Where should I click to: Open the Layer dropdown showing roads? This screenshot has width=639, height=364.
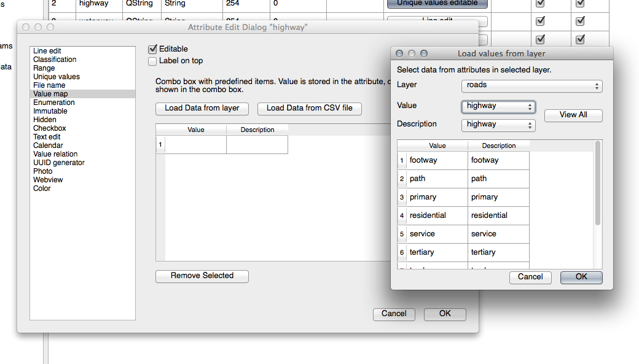pyautogui.click(x=531, y=86)
